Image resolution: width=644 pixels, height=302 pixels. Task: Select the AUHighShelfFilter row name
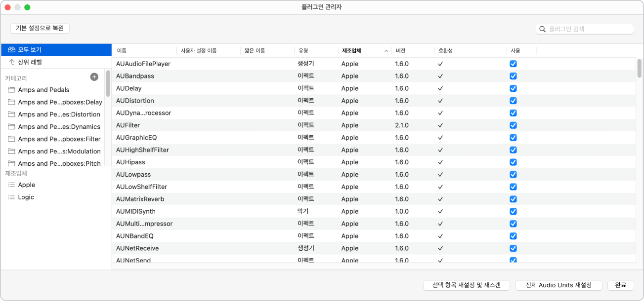click(x=142, y=150)
